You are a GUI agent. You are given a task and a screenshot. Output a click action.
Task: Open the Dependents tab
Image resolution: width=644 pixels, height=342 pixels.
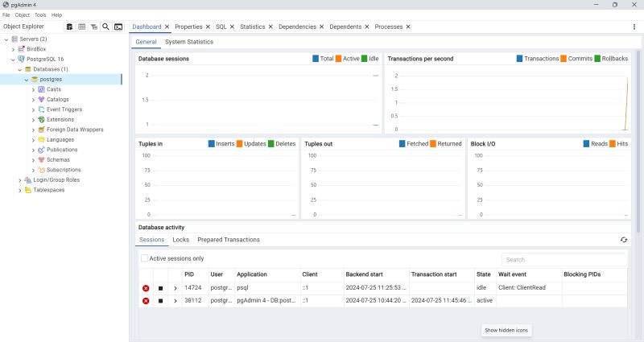345,27
